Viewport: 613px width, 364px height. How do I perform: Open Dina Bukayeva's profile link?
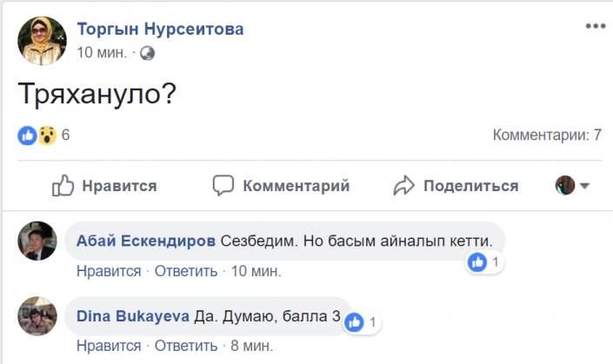click(133, 317)
